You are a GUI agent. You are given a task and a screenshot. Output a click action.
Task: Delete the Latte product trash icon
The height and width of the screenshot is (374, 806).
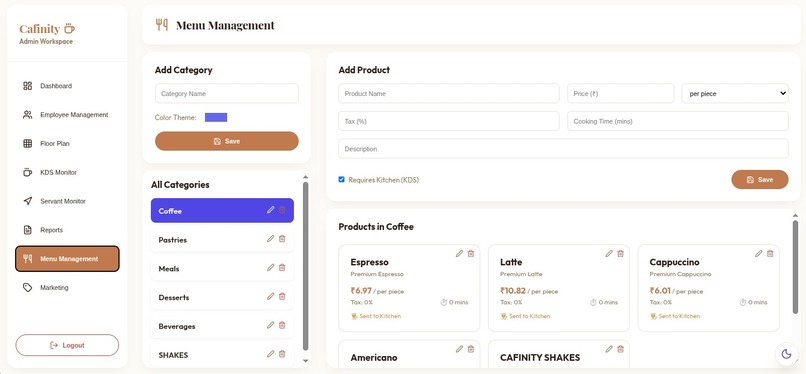[620, 254]
